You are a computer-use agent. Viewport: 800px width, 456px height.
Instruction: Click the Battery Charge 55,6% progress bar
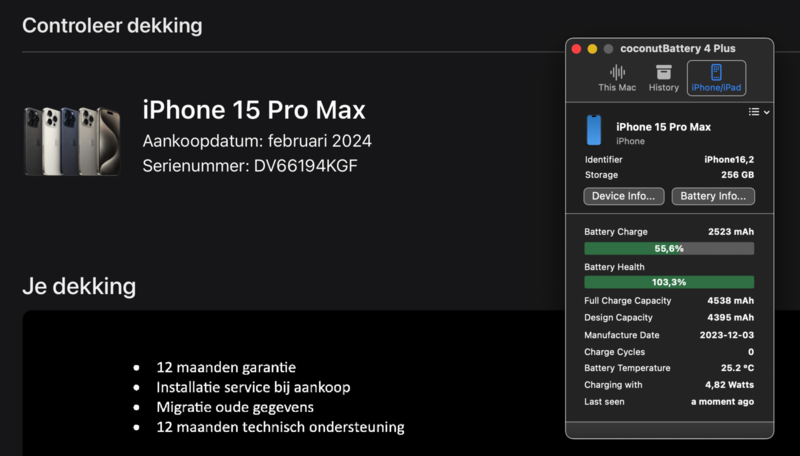669,248
